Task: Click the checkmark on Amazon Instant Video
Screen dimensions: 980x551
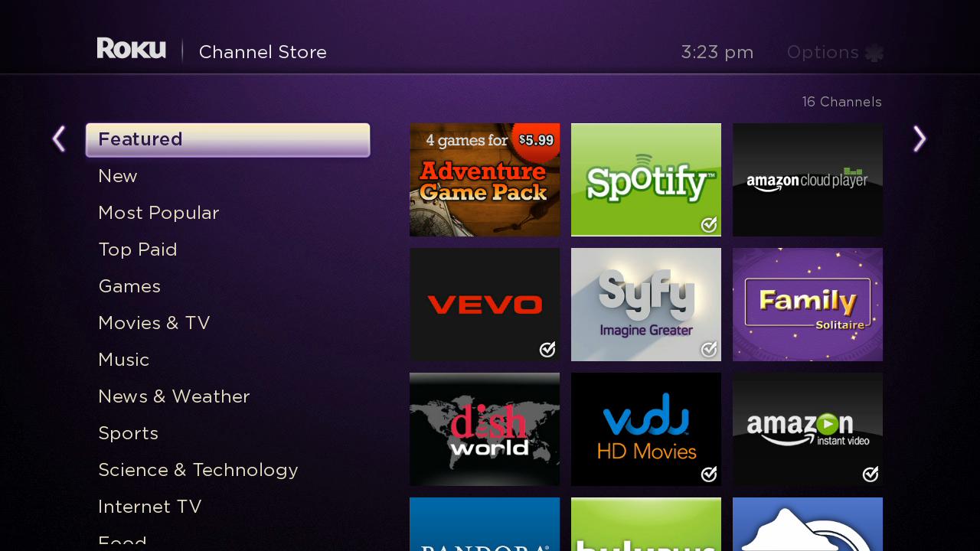Action: click(871, 474)
